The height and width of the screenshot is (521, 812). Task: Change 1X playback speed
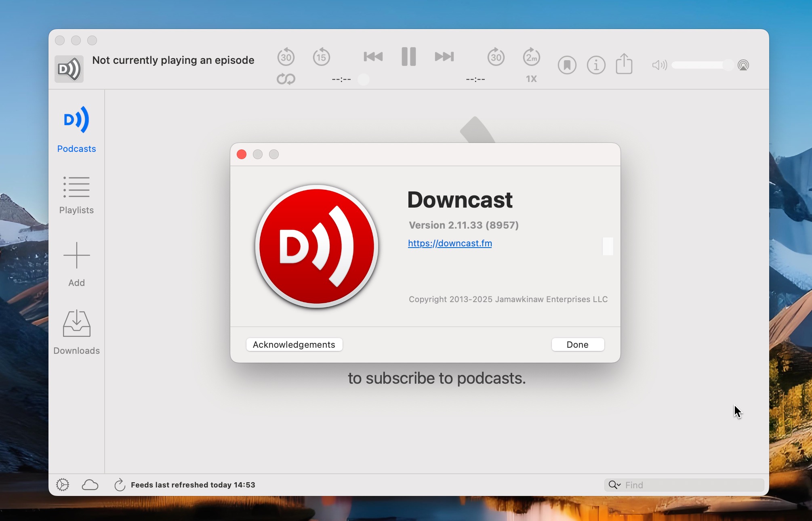point(531,79)
